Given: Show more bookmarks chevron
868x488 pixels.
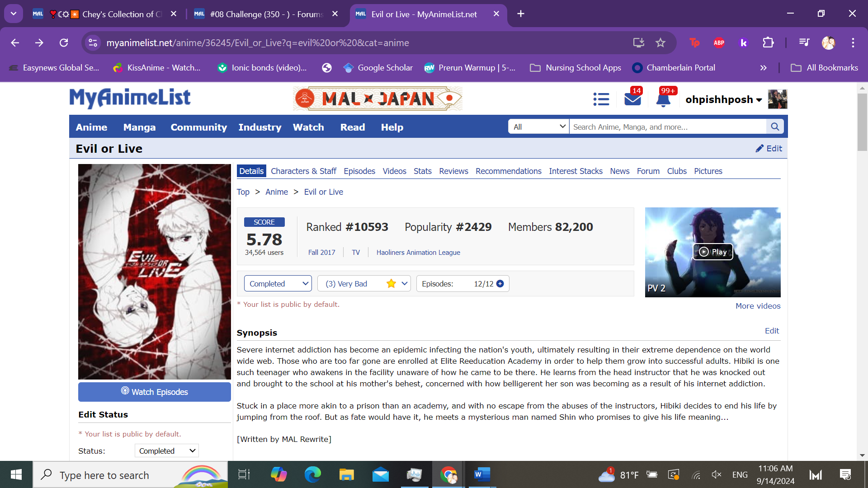Looking at the screenshot, I should coord(764,68).
